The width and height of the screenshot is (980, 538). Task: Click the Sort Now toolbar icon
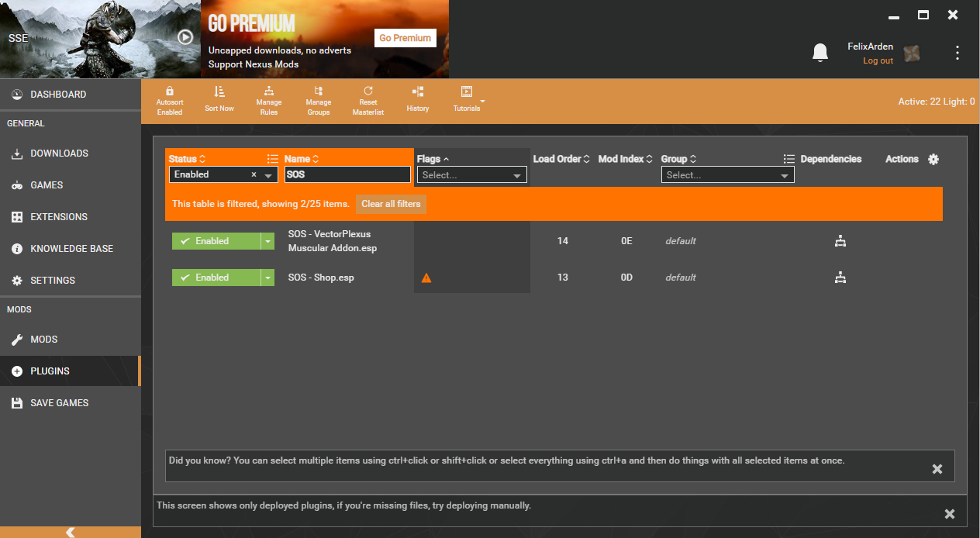pyautogui.click(x=219, y=92)
